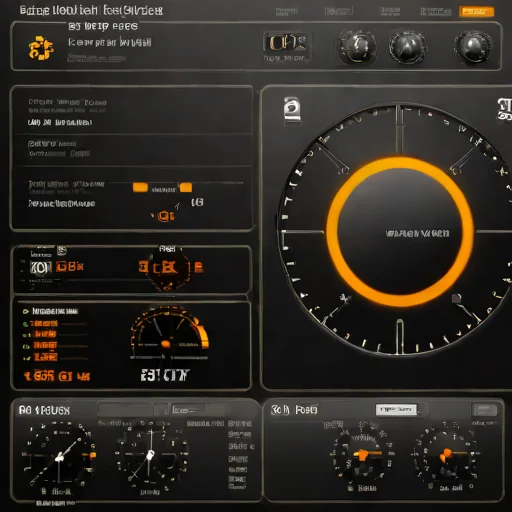Click the middle round knob in header
Screen dimensions: 512x512
(407, 46)
